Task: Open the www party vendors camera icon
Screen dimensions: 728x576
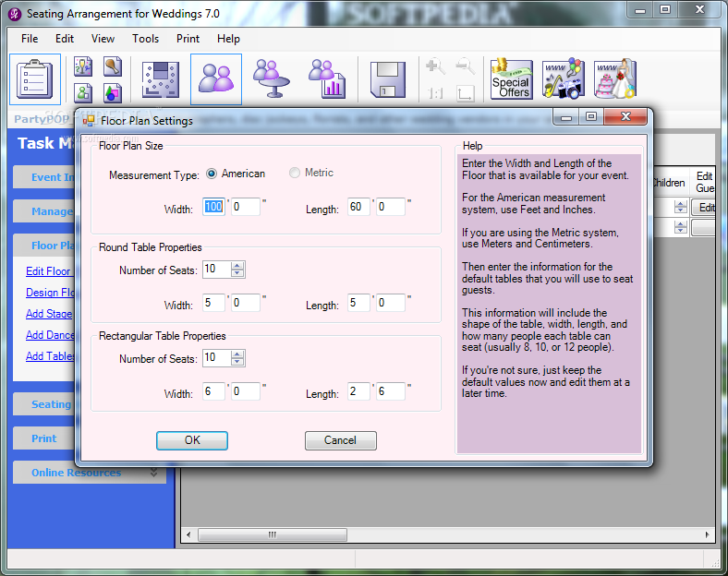Action: click(563, 78)
